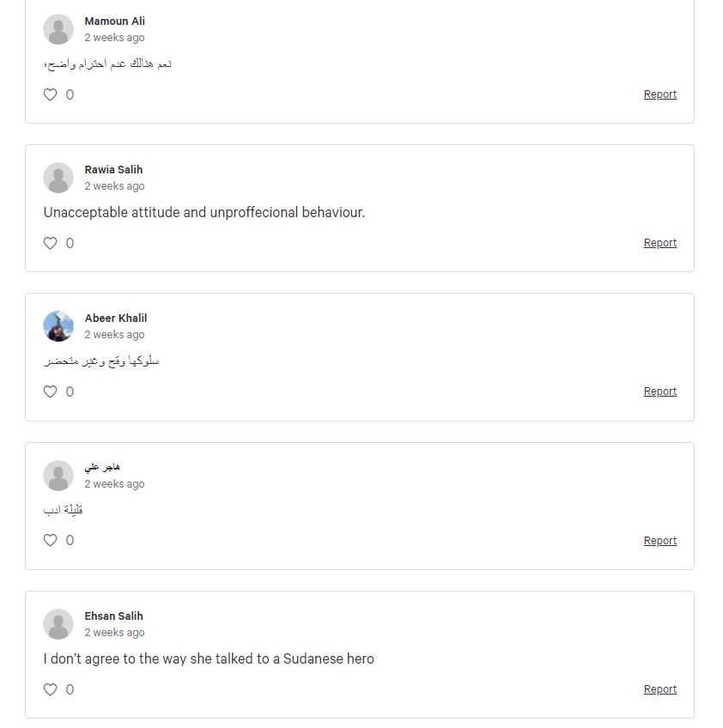This screenshot has height=728, width=723.
Task: Report Abeer Khalil's comment
Action: click(659, 391)
